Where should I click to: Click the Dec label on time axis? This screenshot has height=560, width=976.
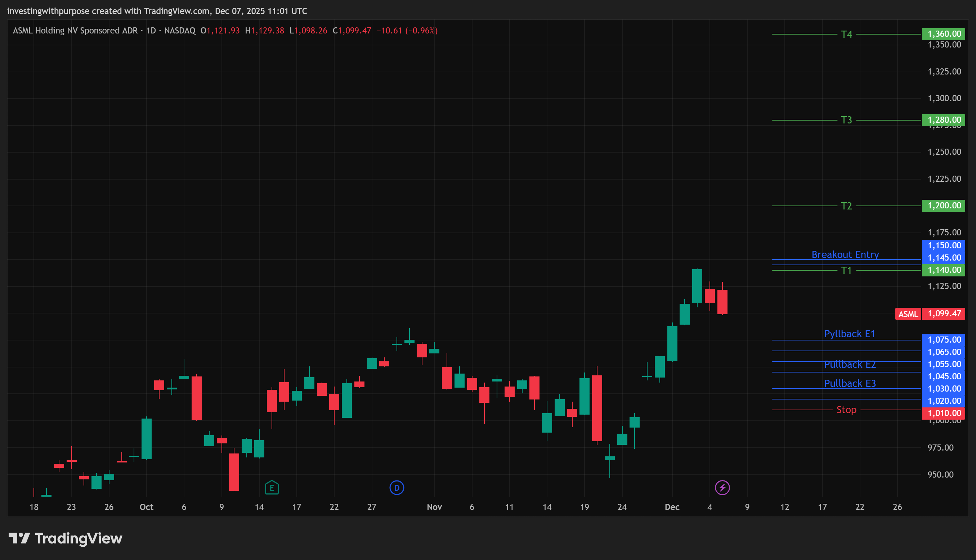point(672,507)
